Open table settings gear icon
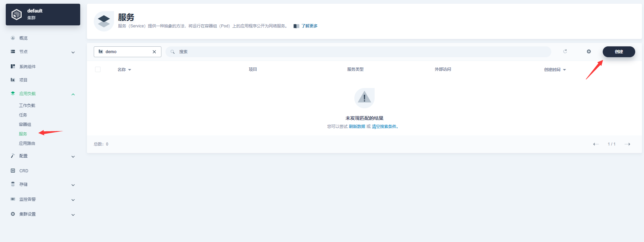Image resolution: width=644 pixels, height=242 pixels. (x=589, y=51)
